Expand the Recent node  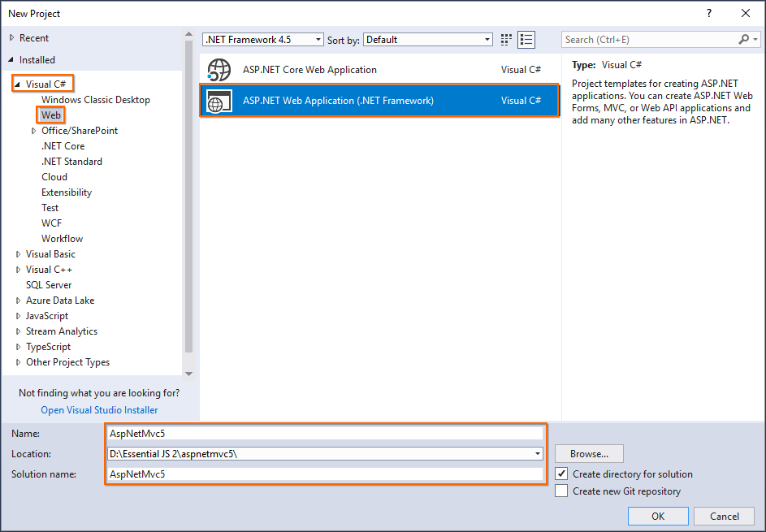tap(12, 37)
